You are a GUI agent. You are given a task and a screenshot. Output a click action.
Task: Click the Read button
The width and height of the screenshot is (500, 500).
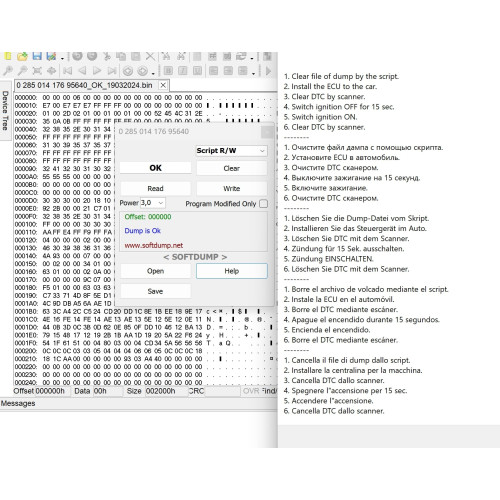[155, 188]
